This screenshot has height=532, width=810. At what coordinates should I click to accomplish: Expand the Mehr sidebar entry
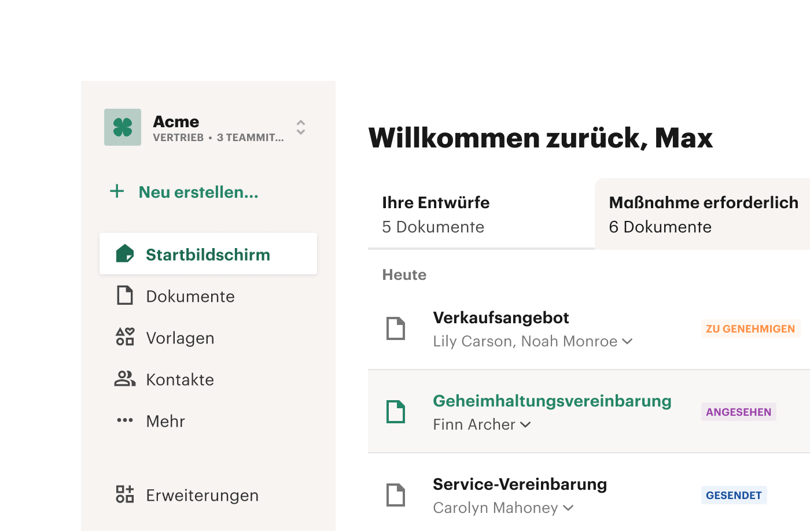point(165,421)
